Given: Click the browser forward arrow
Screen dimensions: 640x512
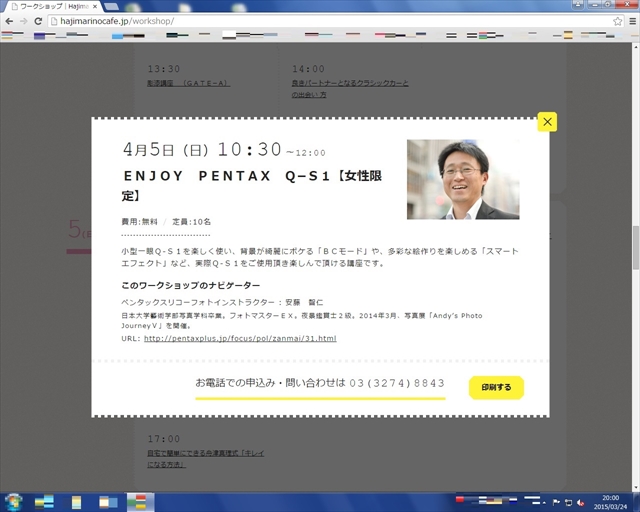Looking at the screenshot, I should click(23, 21).
